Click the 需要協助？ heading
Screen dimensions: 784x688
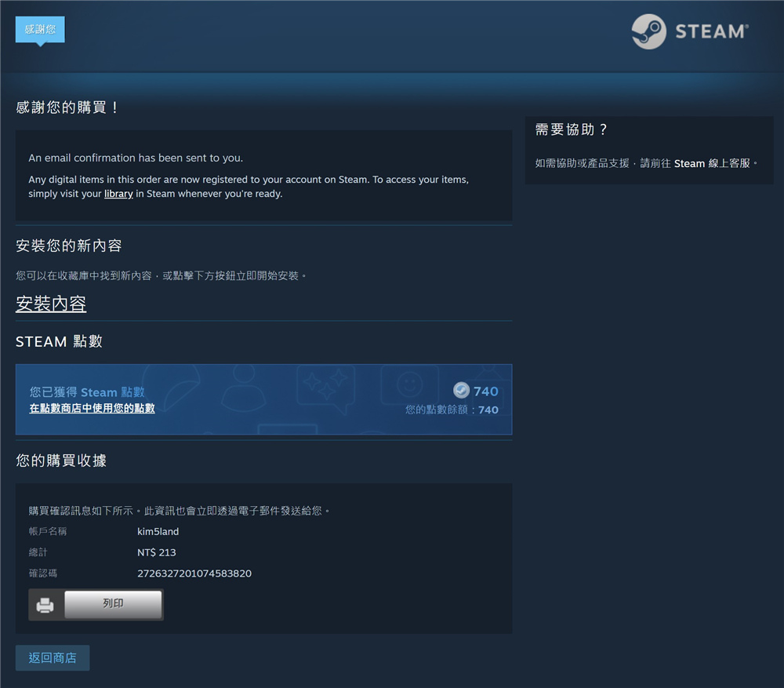tap(571, 129)
